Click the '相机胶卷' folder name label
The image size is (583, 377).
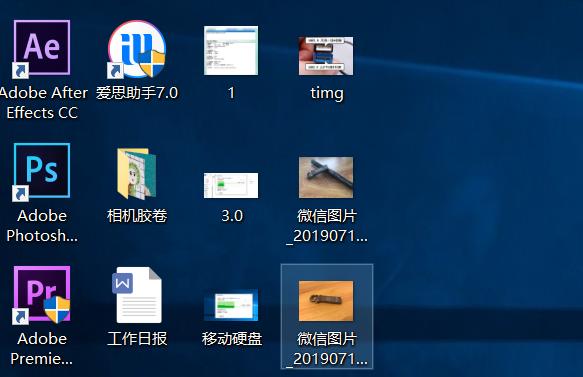point(137,216)
